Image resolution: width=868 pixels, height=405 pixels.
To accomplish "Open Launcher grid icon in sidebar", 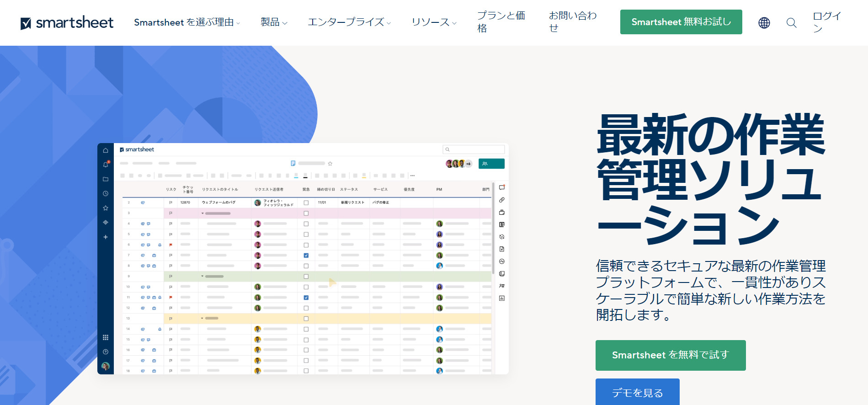I will click(x=106, y=337).
